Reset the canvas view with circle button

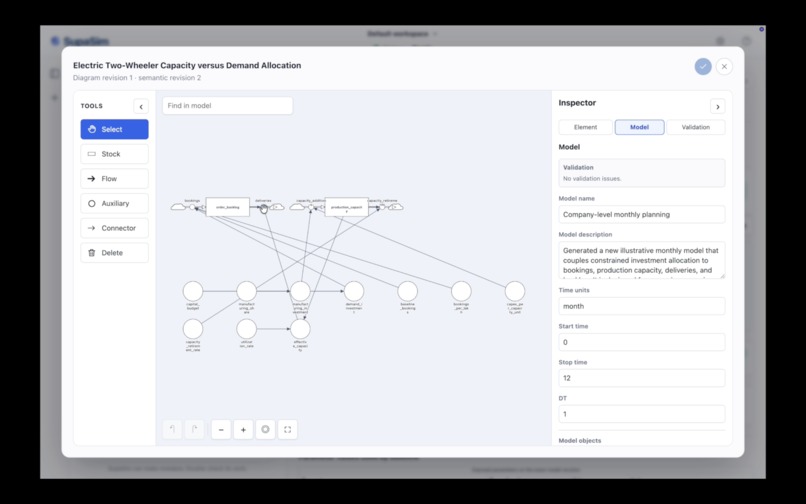[265, 429]
